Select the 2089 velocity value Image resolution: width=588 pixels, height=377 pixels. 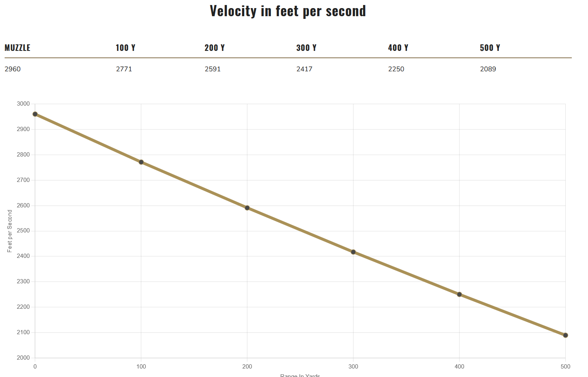point(488,69)
